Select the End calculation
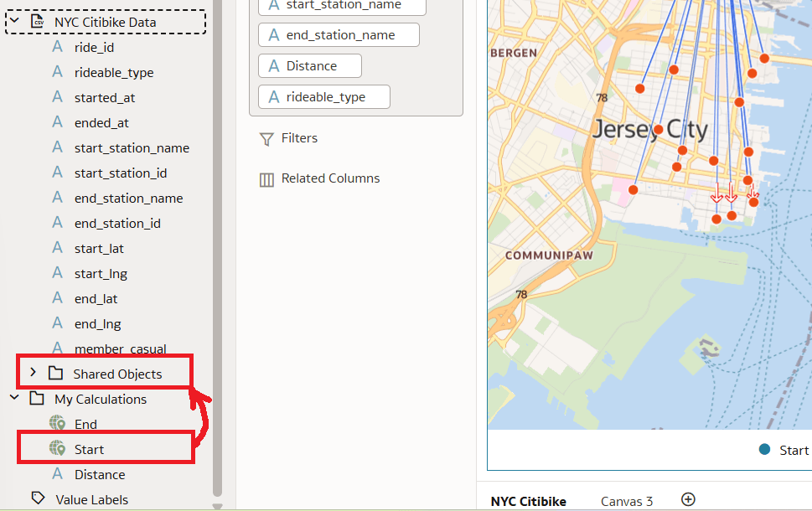The image size is (812, 511). (x=85, y=425)
